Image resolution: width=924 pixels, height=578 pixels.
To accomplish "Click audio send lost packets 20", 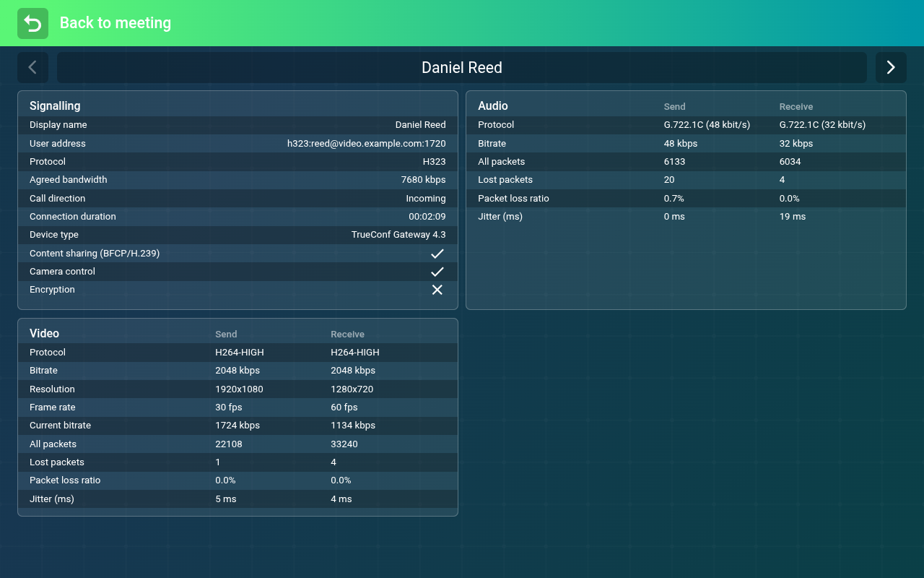I will (669, 180).
